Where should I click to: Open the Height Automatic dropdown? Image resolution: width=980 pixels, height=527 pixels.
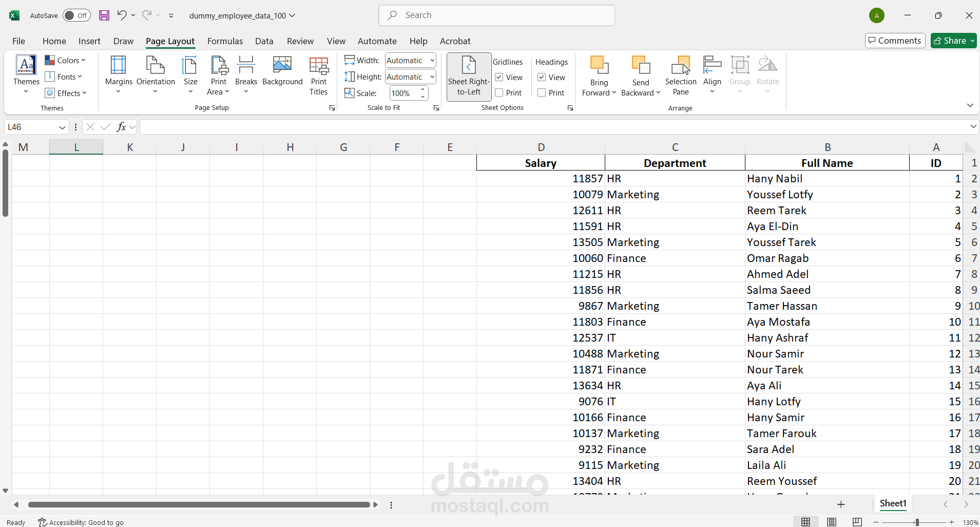pos(432,77)
